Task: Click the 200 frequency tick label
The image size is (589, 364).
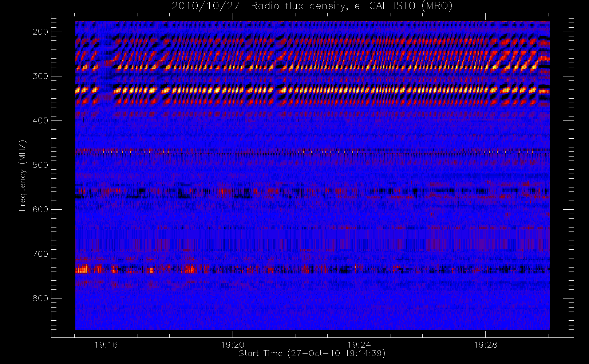Action: click(40, 32)
